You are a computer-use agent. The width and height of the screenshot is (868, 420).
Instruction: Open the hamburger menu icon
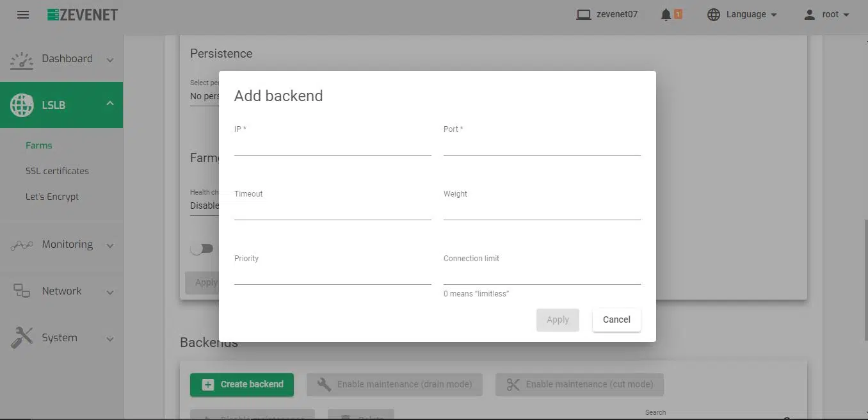pos(23,15)
